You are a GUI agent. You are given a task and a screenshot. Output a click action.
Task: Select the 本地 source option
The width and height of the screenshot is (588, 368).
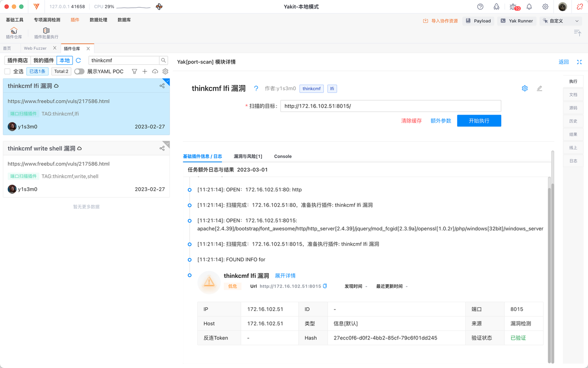pos(65,60)
